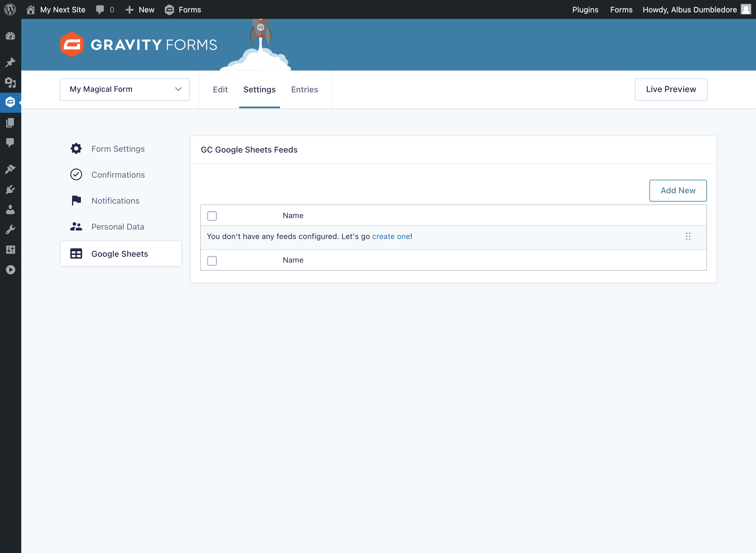Click the Form Settings gear icon

pyautogui.click(x=76, y=149)
